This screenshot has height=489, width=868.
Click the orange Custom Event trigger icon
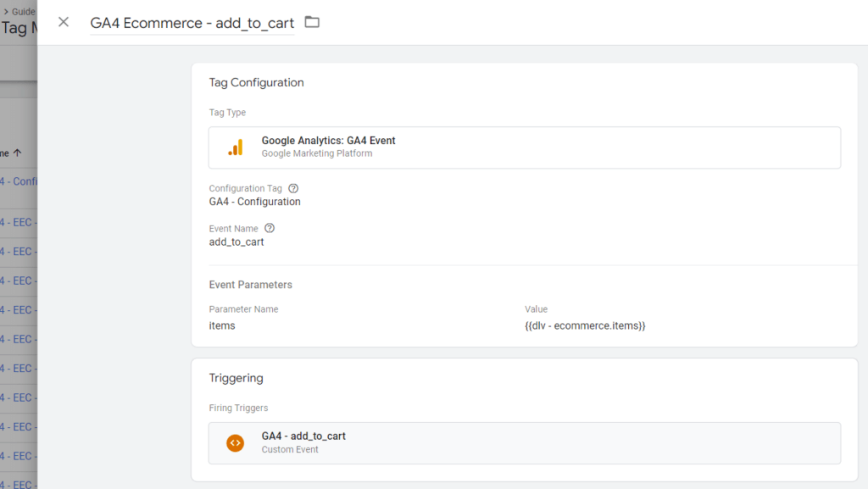[x=236, y=443]
